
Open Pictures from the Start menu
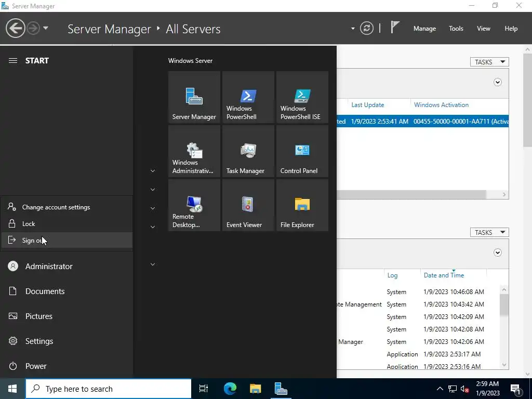66,316
